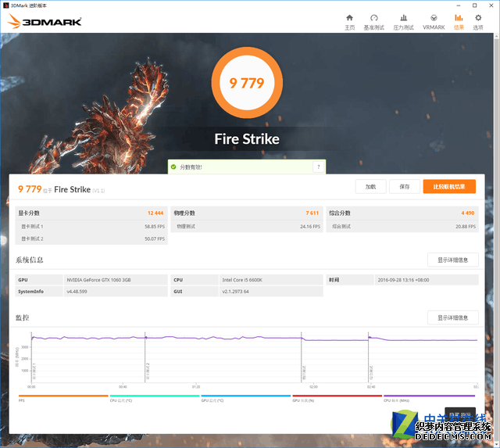This screenshot has width=500, height=448.
Task: Click the right-side vertical scrollbar
Action: [497, 239]
